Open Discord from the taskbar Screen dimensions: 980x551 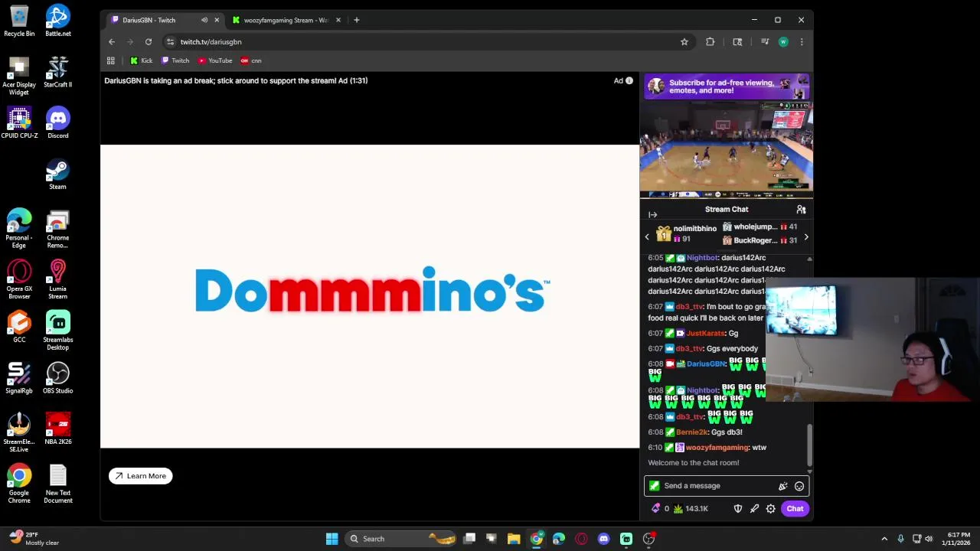[603, 539]
